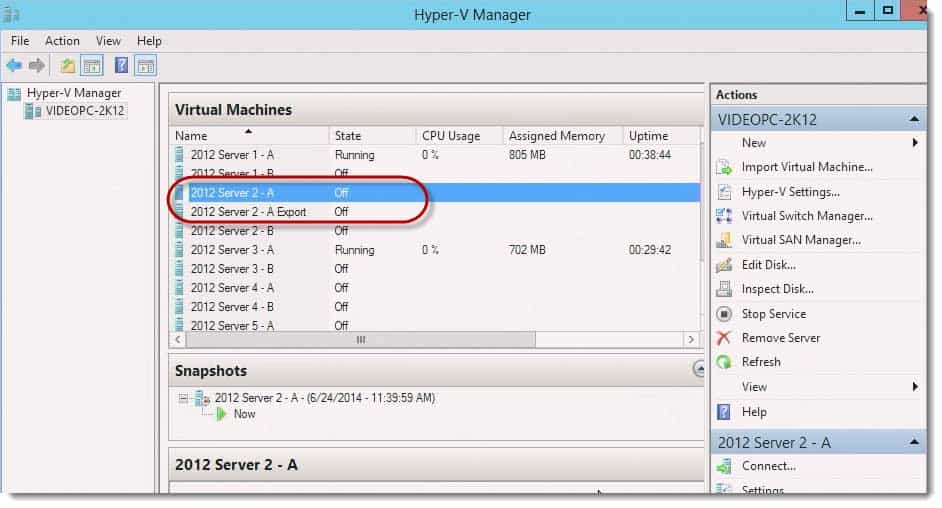Expand the View submenu arrow in Actions
The width and height of the screenshot is (942, 508).
[x=915, y=387]
